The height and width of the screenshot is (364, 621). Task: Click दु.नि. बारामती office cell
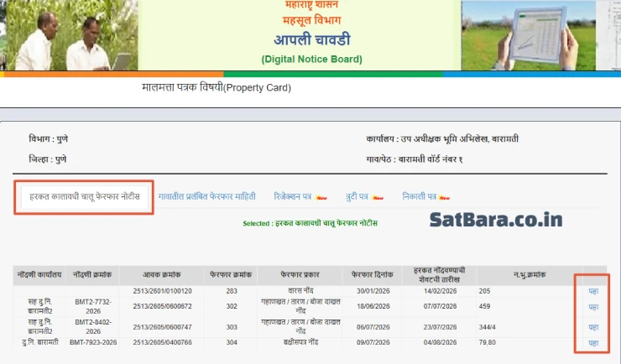click(x=40, y=342)
